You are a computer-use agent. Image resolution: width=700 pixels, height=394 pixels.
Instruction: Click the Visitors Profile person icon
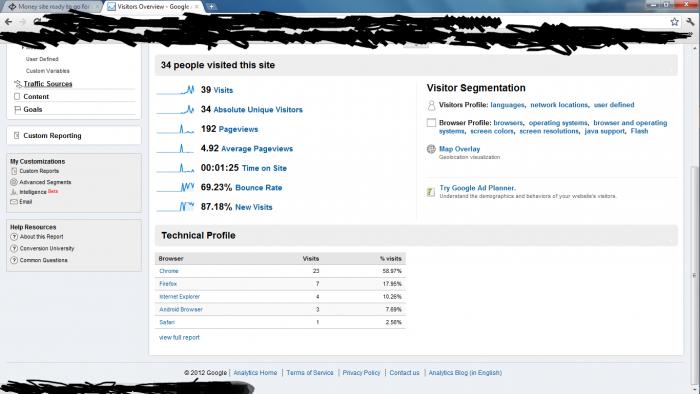(x=431, y=105)
